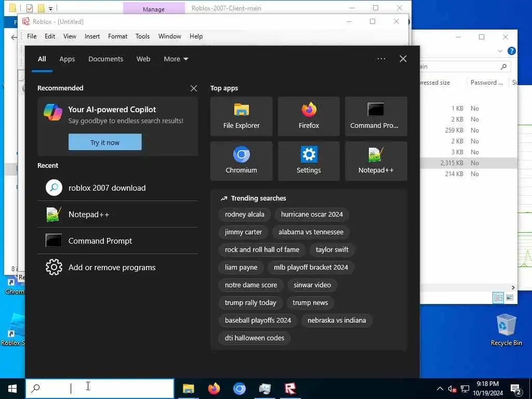Open Roblox Insert menu
The width and height of the screenshot is (532, 399).
click(x=92, y=36)
